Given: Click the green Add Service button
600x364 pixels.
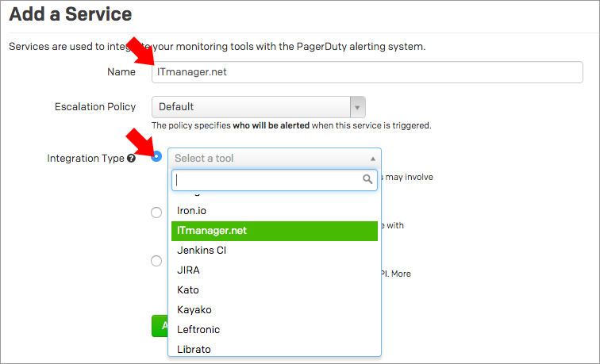Looking at the screenshot, I should coord(160,326).
